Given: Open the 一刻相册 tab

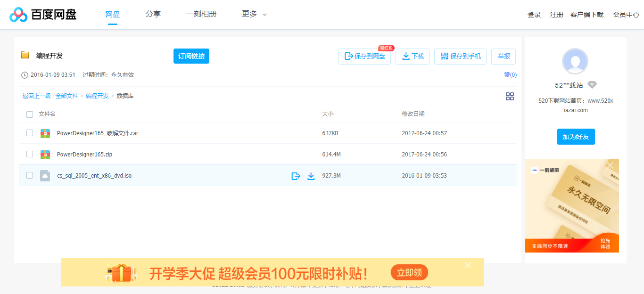Looking at the screenshot, I should click(201, 14).
